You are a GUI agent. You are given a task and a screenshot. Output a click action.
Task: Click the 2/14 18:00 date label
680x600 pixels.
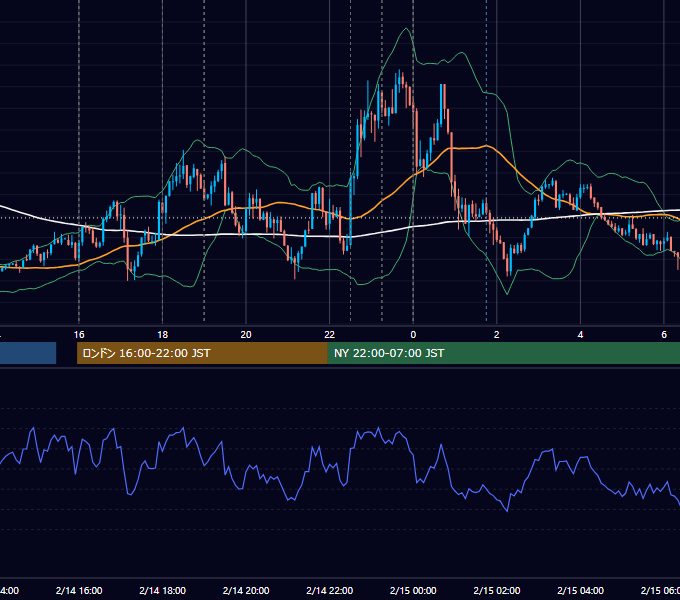pos(163,590)
